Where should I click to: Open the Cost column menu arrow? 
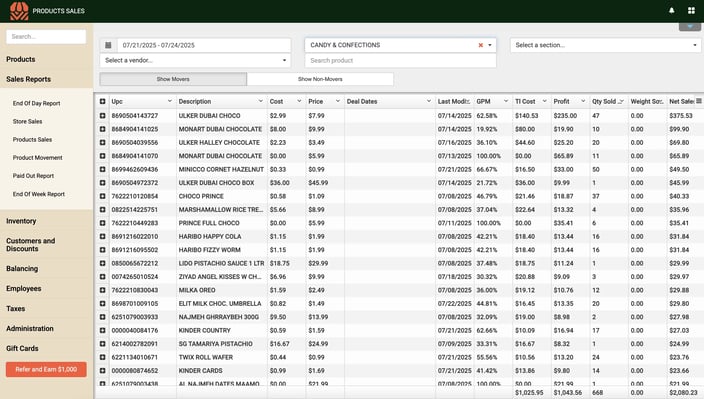coord(299,101)
